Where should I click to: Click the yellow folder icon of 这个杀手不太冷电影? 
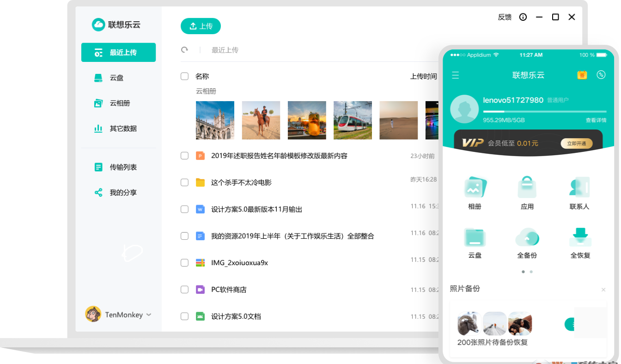tap(200, 182)
